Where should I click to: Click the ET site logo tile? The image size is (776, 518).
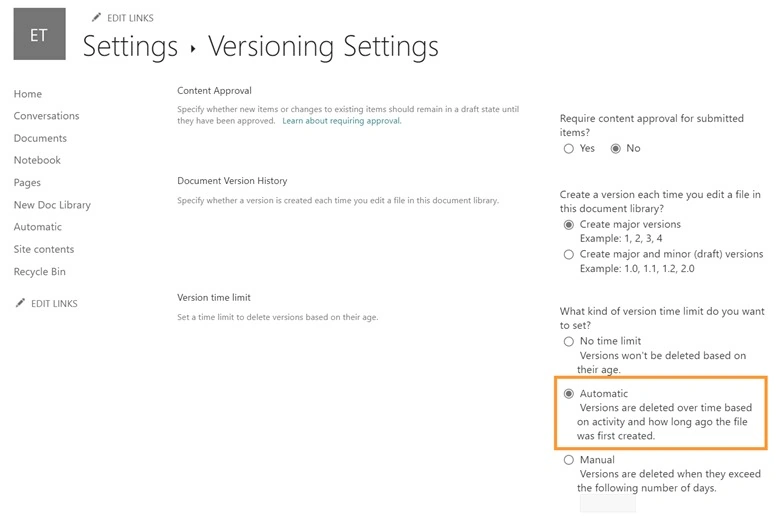tap(40, 34)
